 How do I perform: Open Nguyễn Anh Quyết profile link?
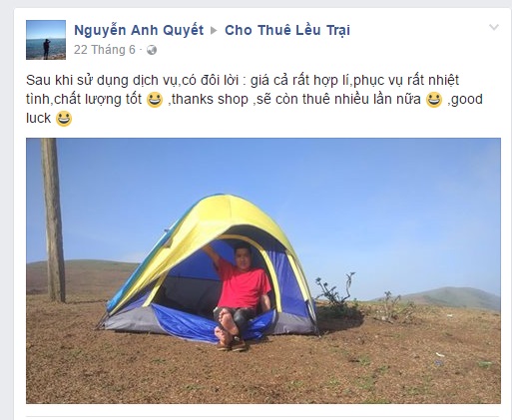(139, 30)
